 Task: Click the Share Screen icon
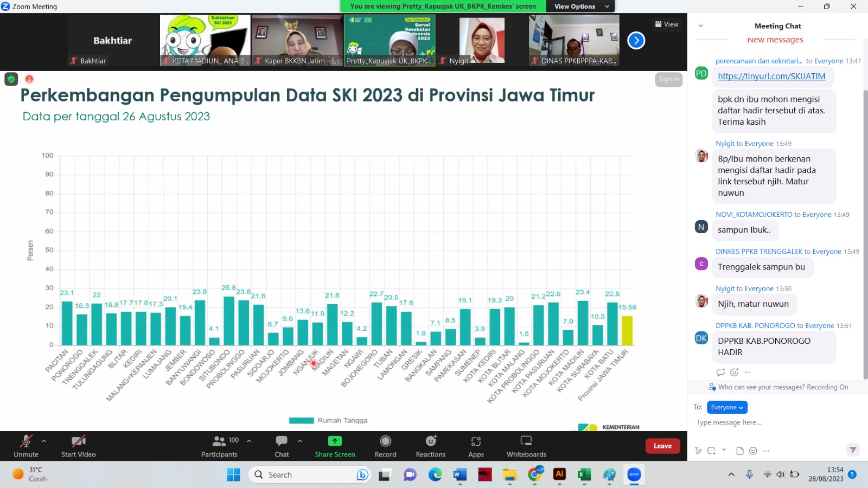pyautogui.click(x=335, y=441)
